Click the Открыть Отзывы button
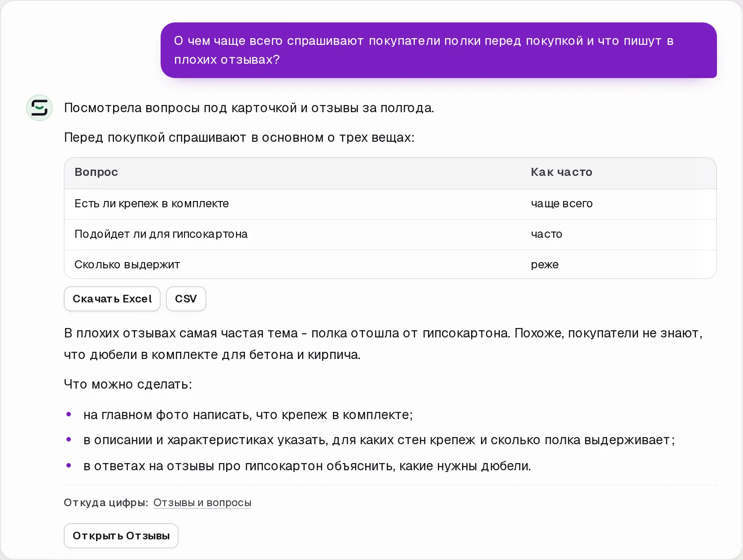Viewport: 743px width, 560px height. point(121,536)
